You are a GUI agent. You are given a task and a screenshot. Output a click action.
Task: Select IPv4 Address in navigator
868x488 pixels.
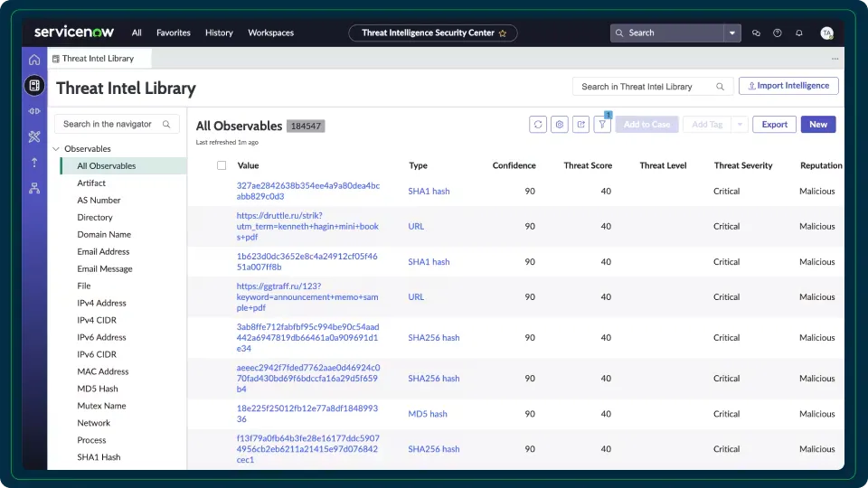101,304
